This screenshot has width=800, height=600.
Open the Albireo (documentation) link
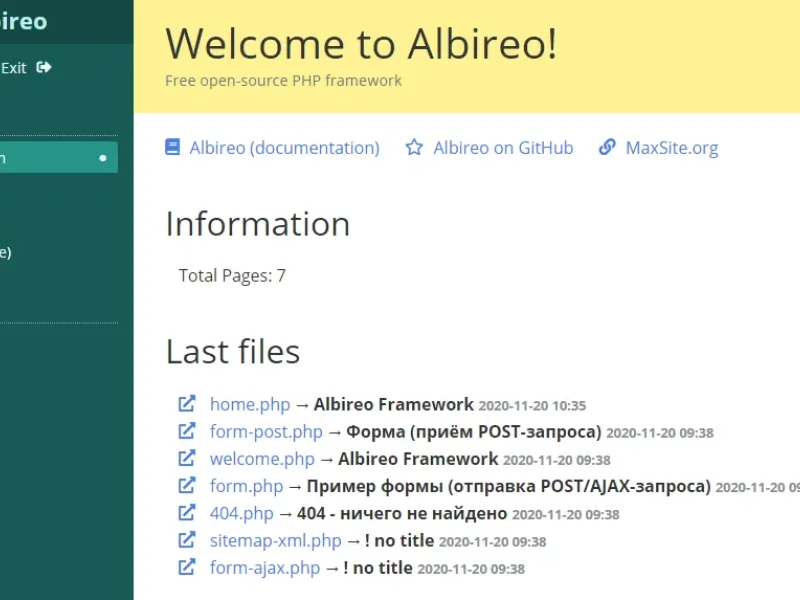[284, 147]
